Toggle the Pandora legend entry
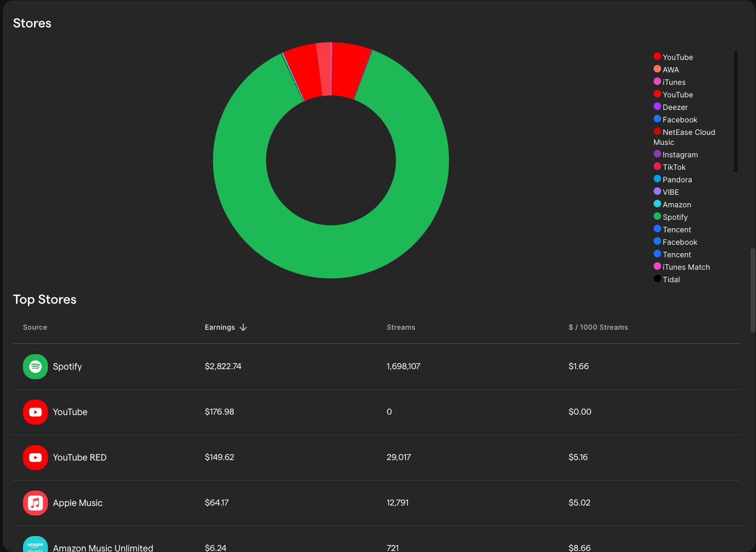The height and width of the screenshot is (552, 756). click(673, 179)
